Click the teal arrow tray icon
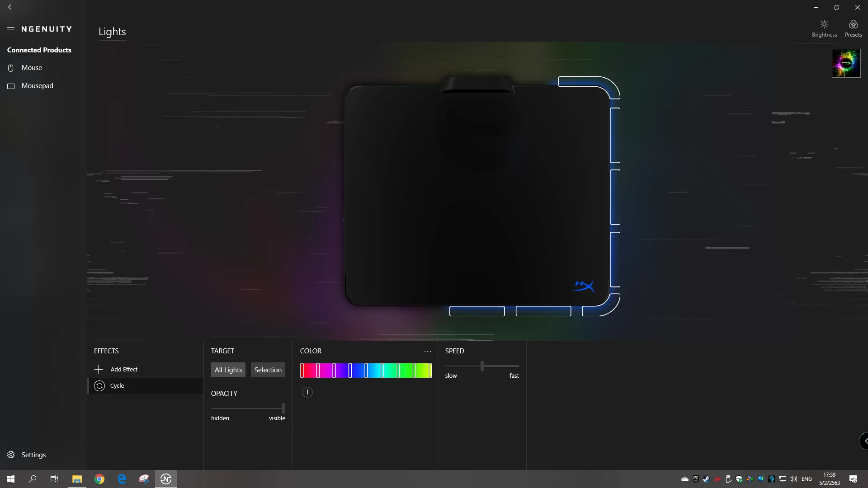868x488 pixels. (772, 479)
